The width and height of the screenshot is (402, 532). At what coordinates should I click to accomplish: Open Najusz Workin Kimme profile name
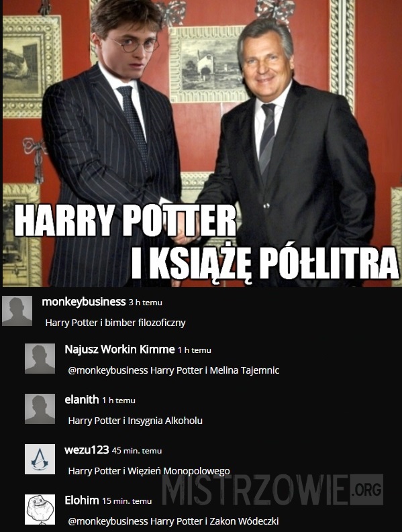[119, 350]
